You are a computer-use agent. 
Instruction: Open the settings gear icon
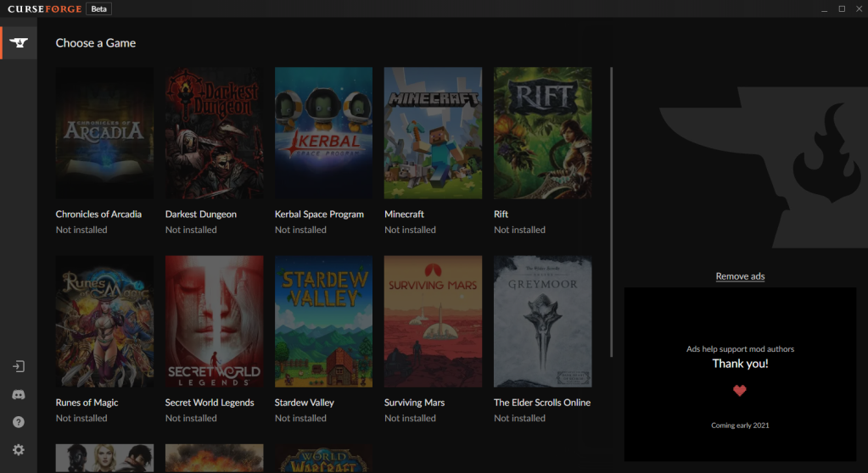(x=19, y=450)
